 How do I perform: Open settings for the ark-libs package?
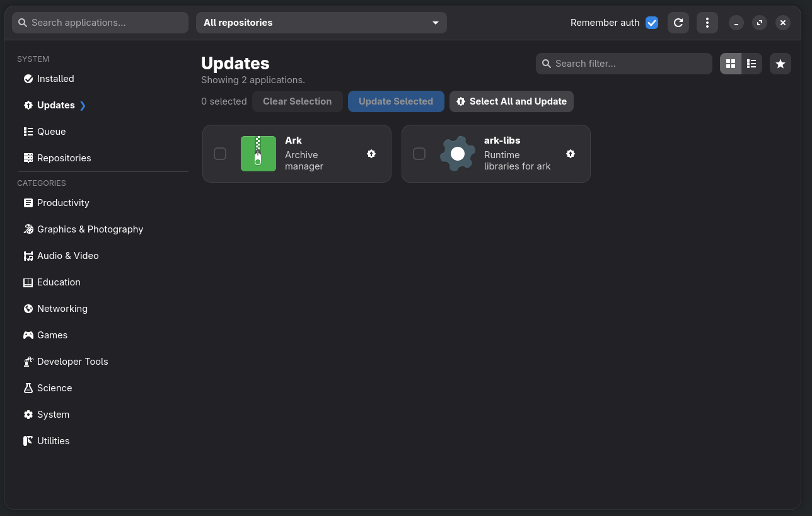[x=571, y=153]
